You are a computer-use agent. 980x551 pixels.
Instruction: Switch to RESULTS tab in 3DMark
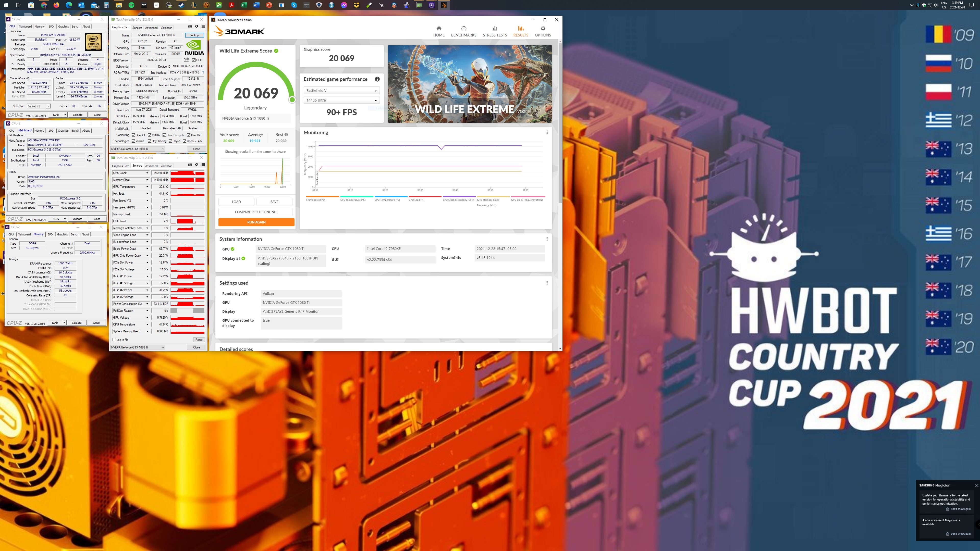(x=520, y=31)
